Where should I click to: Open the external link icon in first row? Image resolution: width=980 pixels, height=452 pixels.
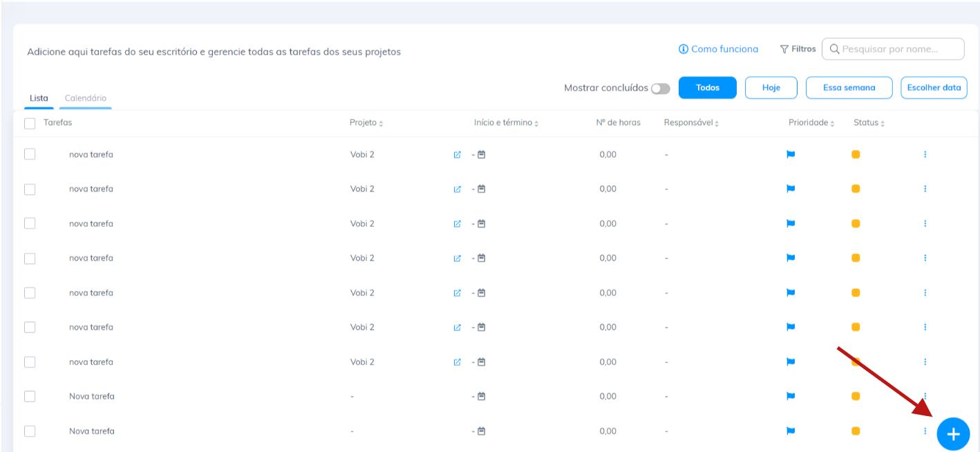(457, 155)
